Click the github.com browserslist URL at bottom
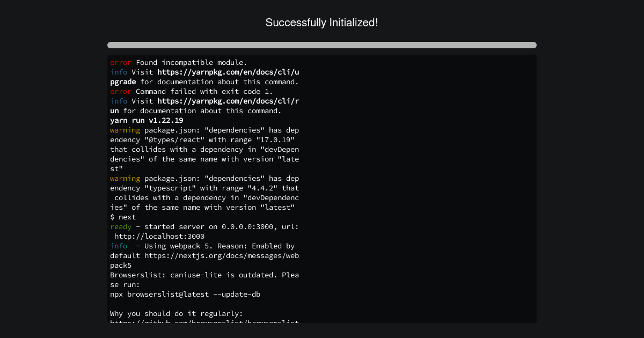This screenshot has height=338, width=644. 204,322
